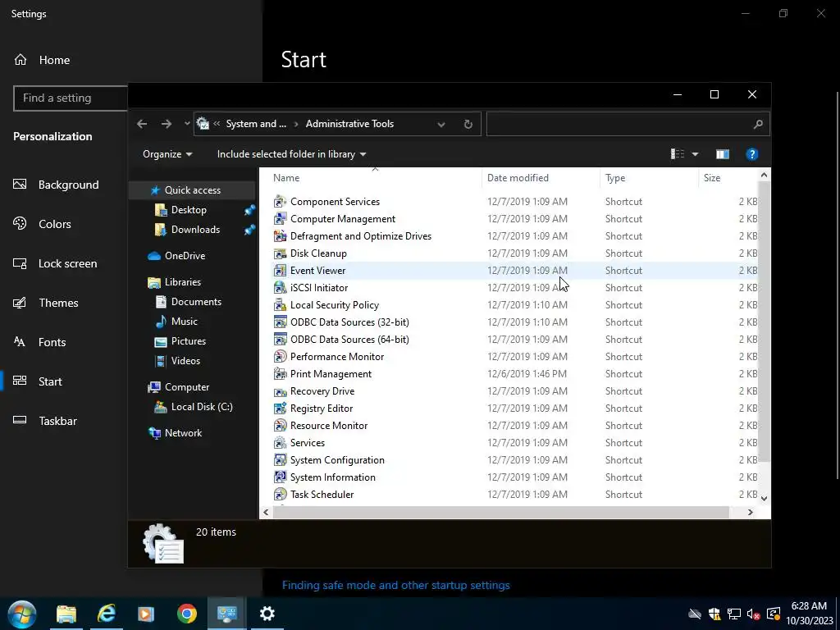This screenshot has width=840, height=630.
Task: Go back with the back arrow
Action: click(142, 124)
